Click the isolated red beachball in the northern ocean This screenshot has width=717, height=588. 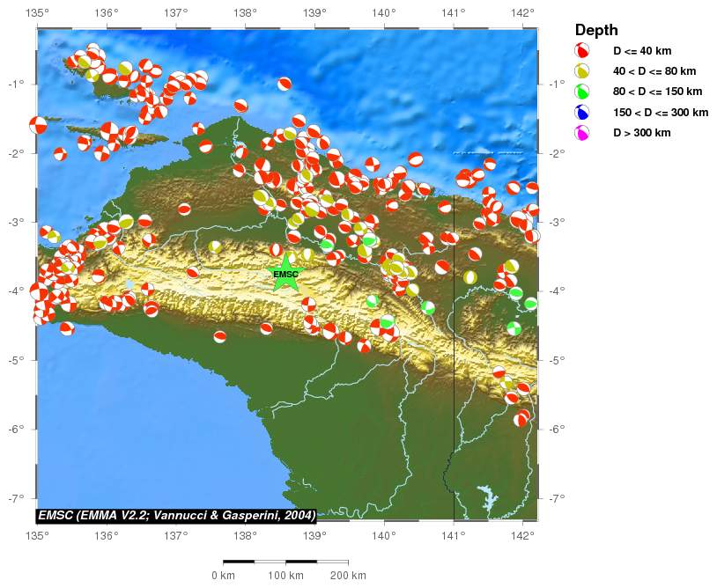coord(285,85)
